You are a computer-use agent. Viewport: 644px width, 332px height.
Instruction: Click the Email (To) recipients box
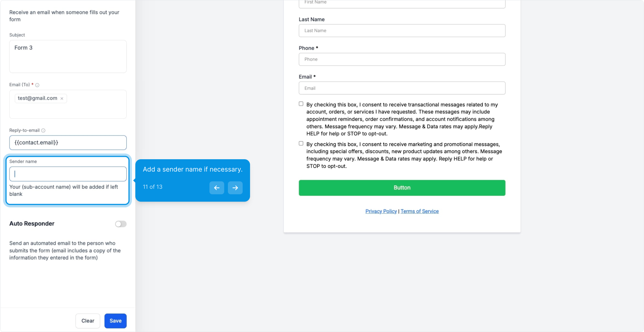click(x=68, y=104)
